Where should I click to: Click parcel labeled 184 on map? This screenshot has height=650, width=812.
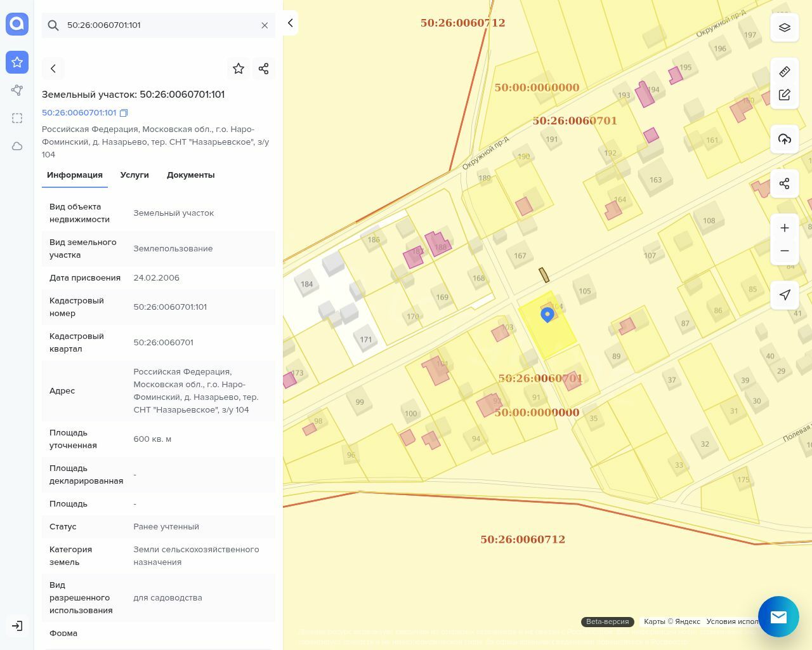click(307, 284)
